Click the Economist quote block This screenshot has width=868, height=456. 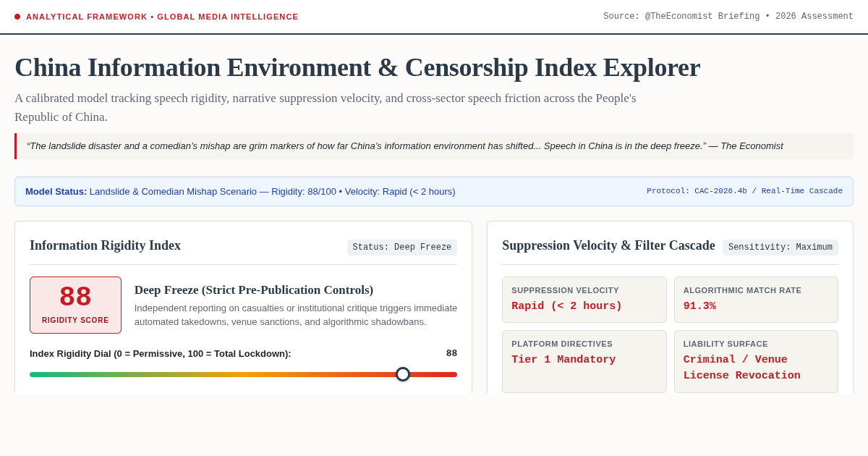tap(434, 146)
